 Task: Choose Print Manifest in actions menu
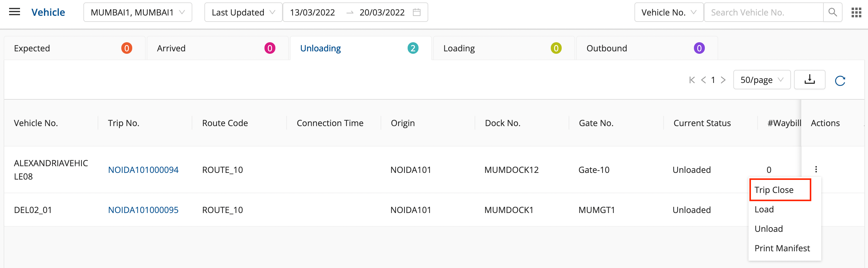[782, 249]
